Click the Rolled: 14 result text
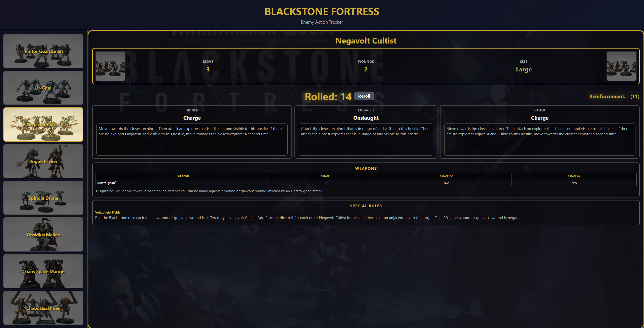Image resolution: width=644 pixels, height=328 pixels. click(328, 97)
